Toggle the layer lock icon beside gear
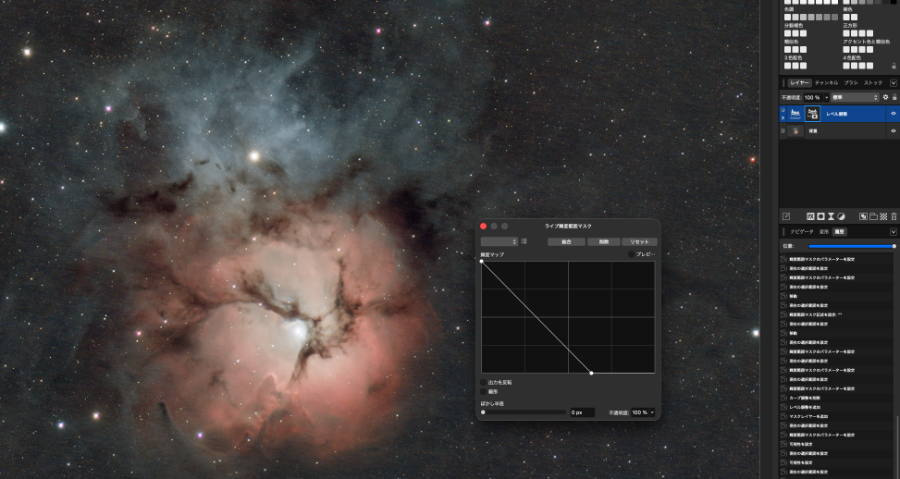900x479 pixels. pos(894,98)
